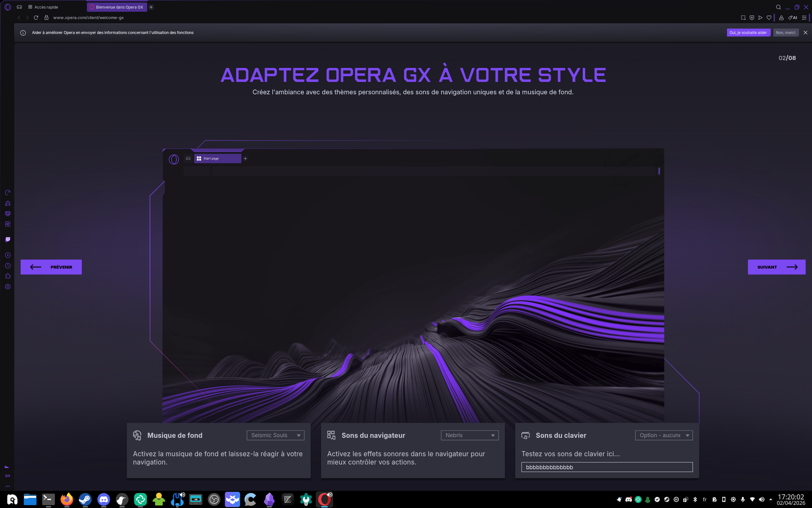Open Easy setup sliders icon
Viewport: 812px width, 508px height.
point(804,18)
